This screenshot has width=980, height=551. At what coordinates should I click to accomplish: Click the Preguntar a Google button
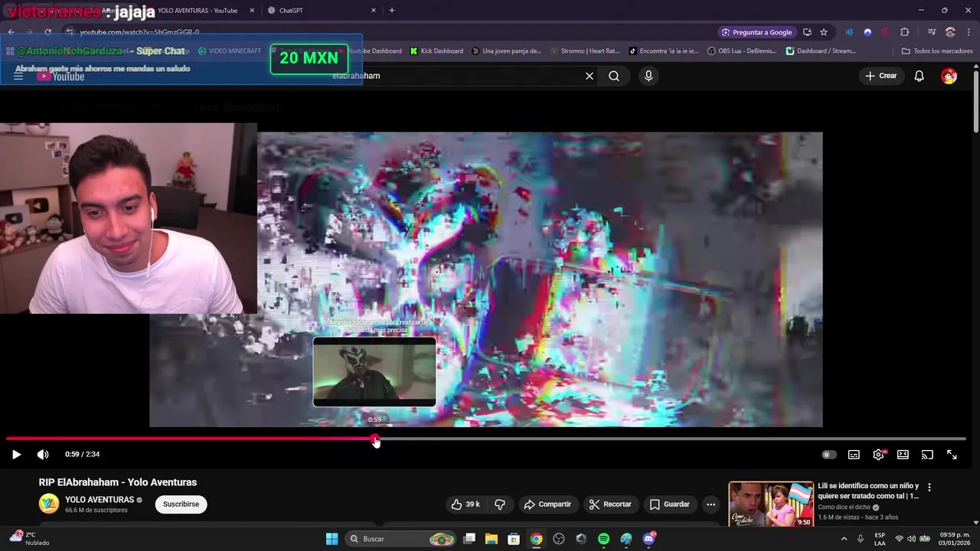pyautogui.click(x=756, y=32)
